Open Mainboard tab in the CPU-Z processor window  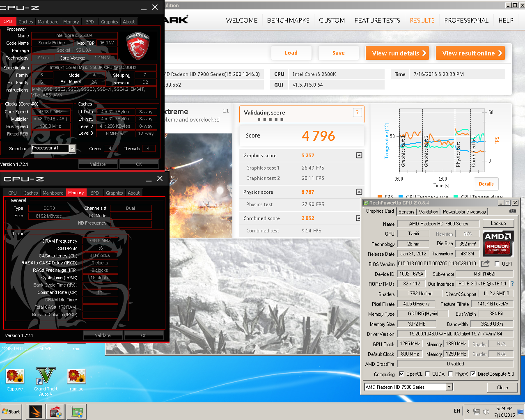click(48, 22)
